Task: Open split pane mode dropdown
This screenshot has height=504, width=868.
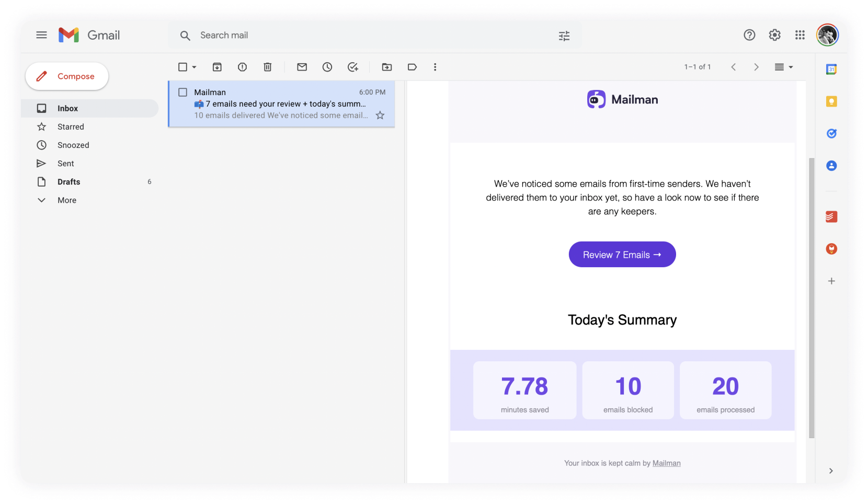Action: tap(784, 67)
